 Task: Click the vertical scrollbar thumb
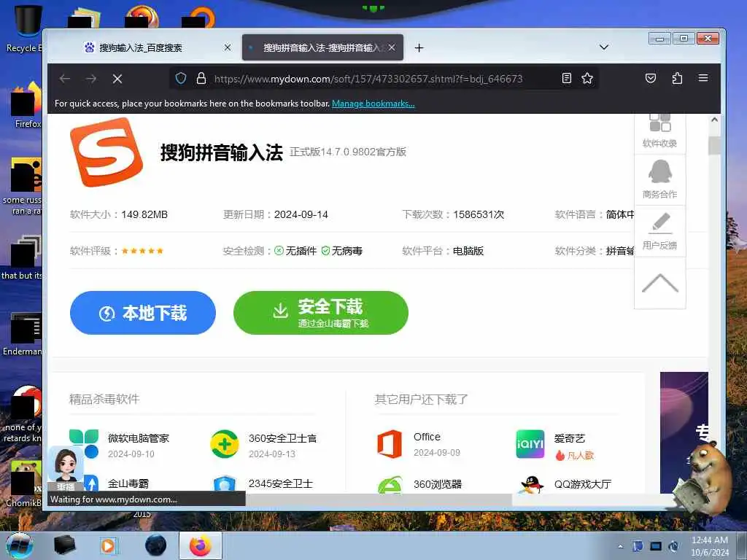[714, 145]
